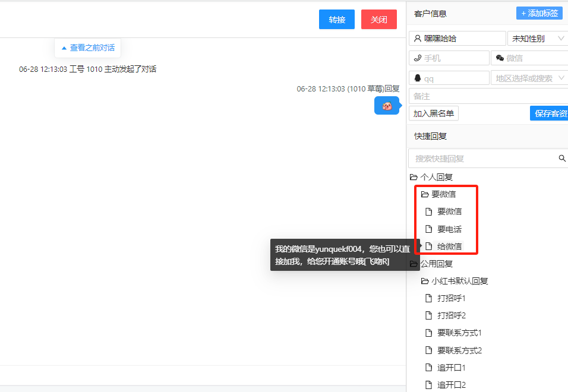The height and width of the screenshot is (392, 568).
Task: Select the 给微信 quick reply
Action: [x=449, y=246]
